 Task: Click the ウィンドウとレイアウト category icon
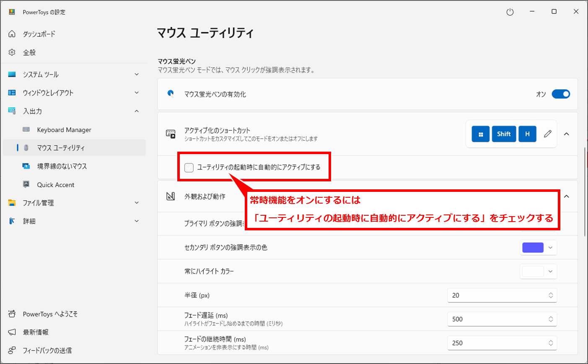click(12, 93)
